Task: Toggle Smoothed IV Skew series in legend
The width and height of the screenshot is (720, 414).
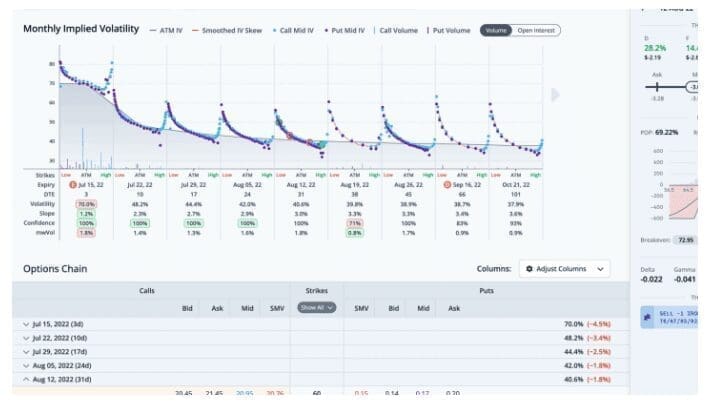Action: pos(228,30)
